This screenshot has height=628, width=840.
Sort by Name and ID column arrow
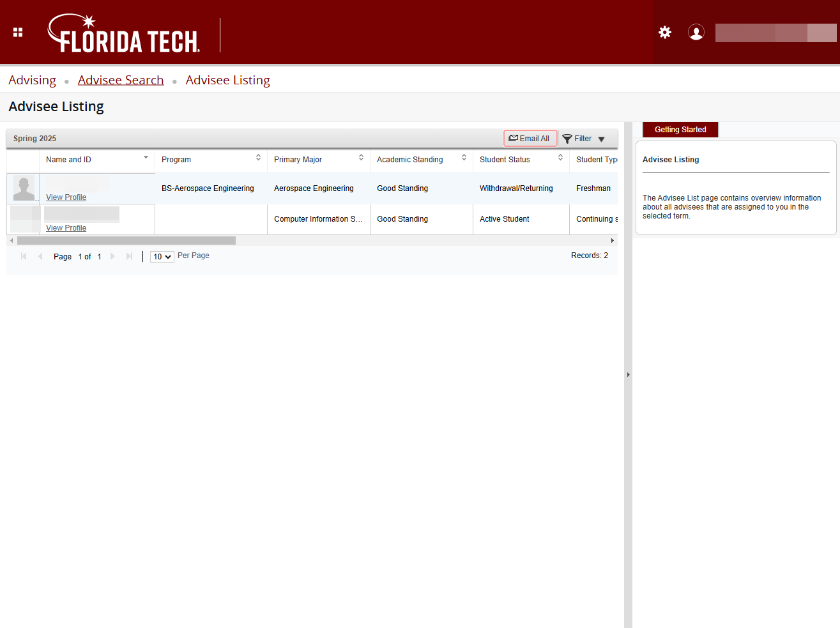click(146, 157)
